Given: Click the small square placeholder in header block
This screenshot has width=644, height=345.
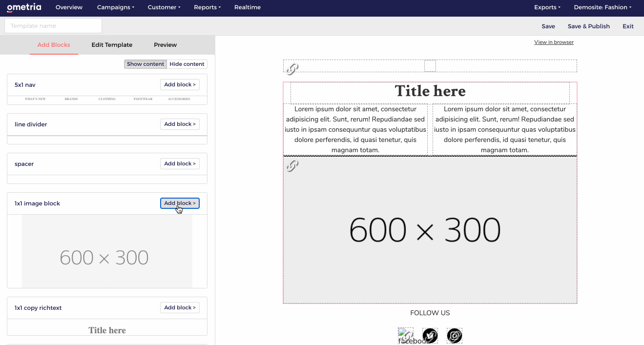Looking at the screenshot, I should 430,66.
